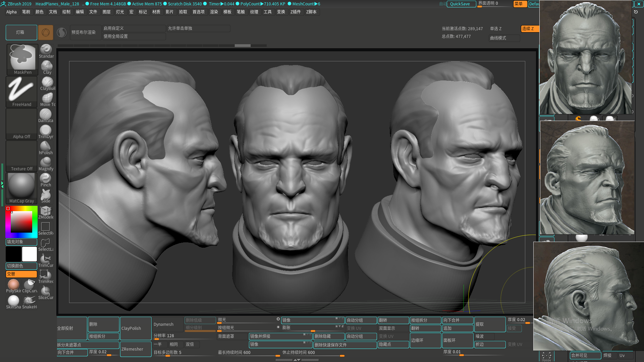Image resolution: width=644 pixels, height=362 pixels.
Task: Select the Move Topological brush
Action: pos(47,100)
